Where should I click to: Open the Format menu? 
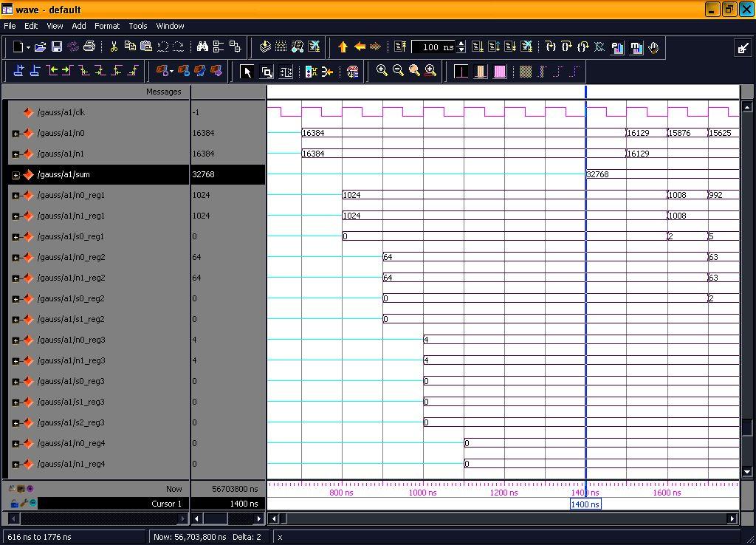coord(106,26)
